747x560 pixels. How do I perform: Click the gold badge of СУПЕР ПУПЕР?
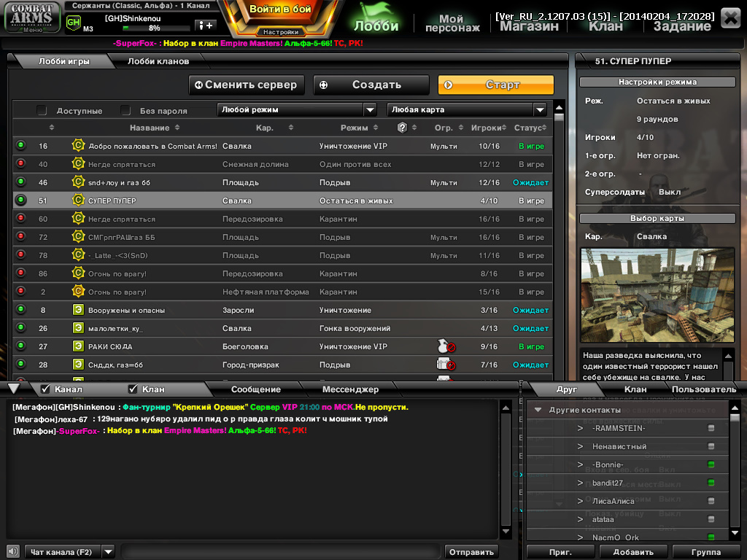(x=78, y=200)
